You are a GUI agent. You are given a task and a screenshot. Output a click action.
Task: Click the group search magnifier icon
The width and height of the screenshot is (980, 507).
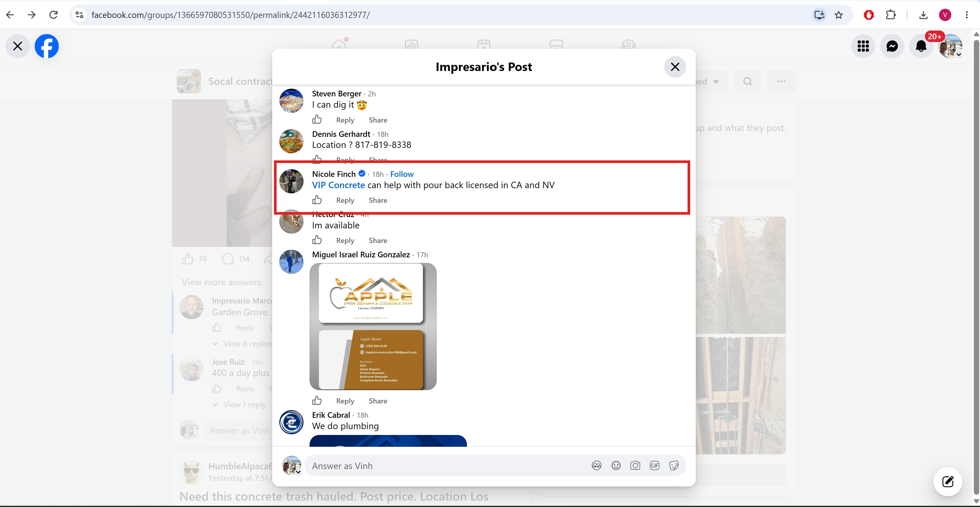747,81
